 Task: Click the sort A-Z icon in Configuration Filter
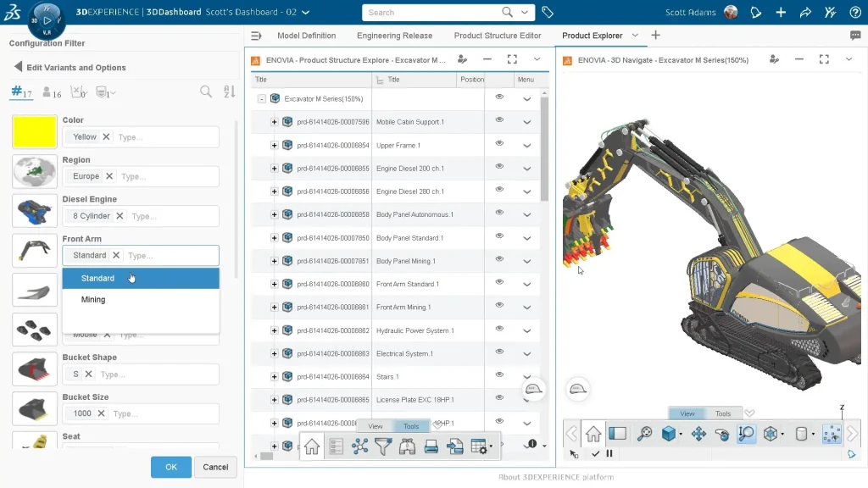pyautogui.click(x=229, y=92)
